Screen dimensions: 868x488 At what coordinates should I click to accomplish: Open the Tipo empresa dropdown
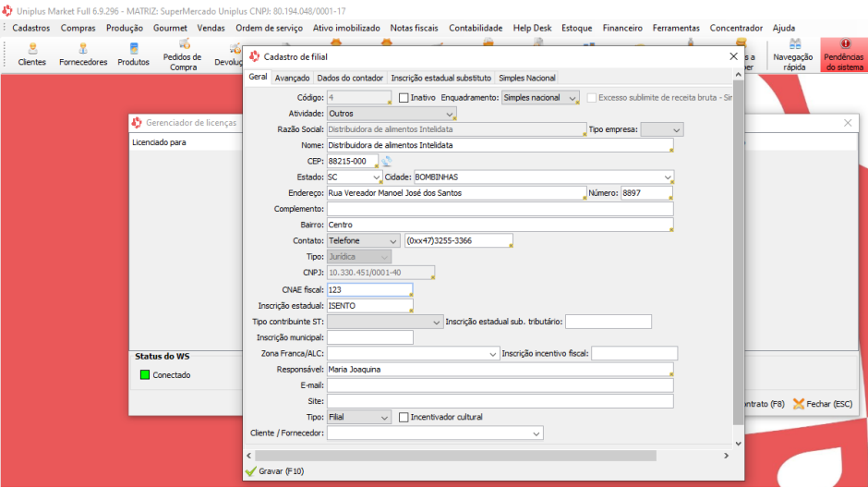(x=676, y=129)
